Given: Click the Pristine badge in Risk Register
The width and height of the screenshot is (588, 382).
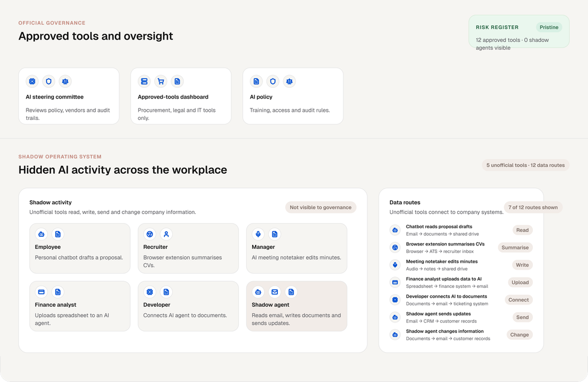Looking at the screenshot, I should [549, 28].
